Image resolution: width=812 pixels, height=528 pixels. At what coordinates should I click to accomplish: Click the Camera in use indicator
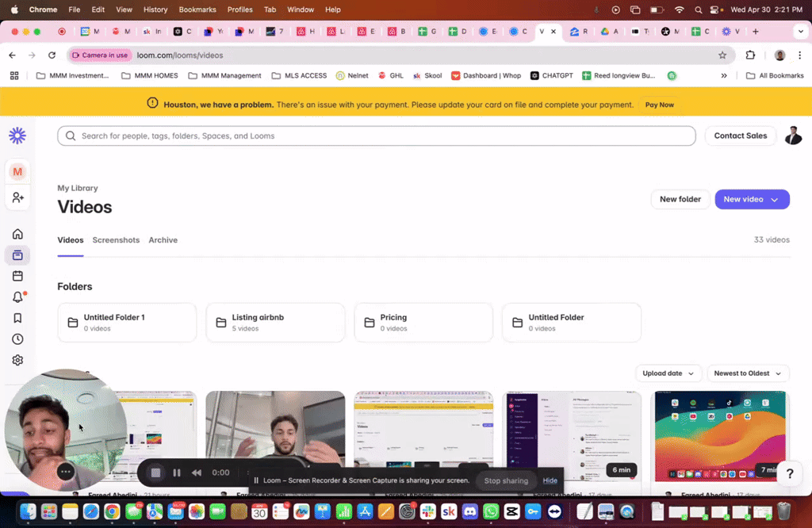tap(101, 55)
